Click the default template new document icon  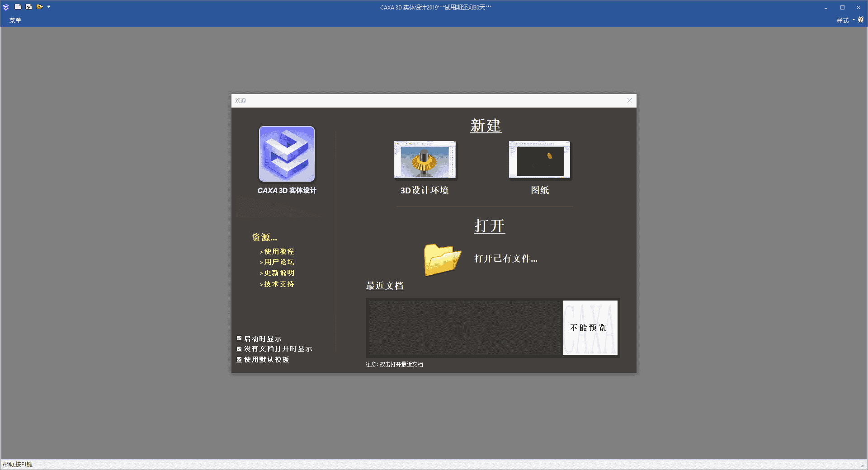tap(28, 7)
